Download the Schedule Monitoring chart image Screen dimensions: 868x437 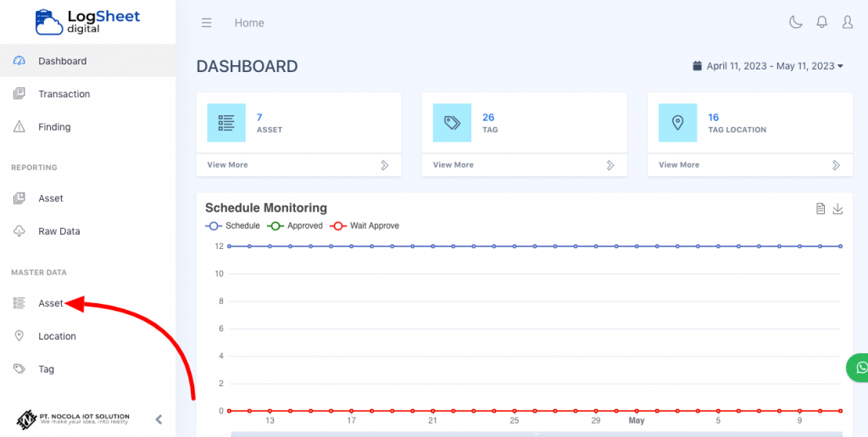tap(837, 208)
